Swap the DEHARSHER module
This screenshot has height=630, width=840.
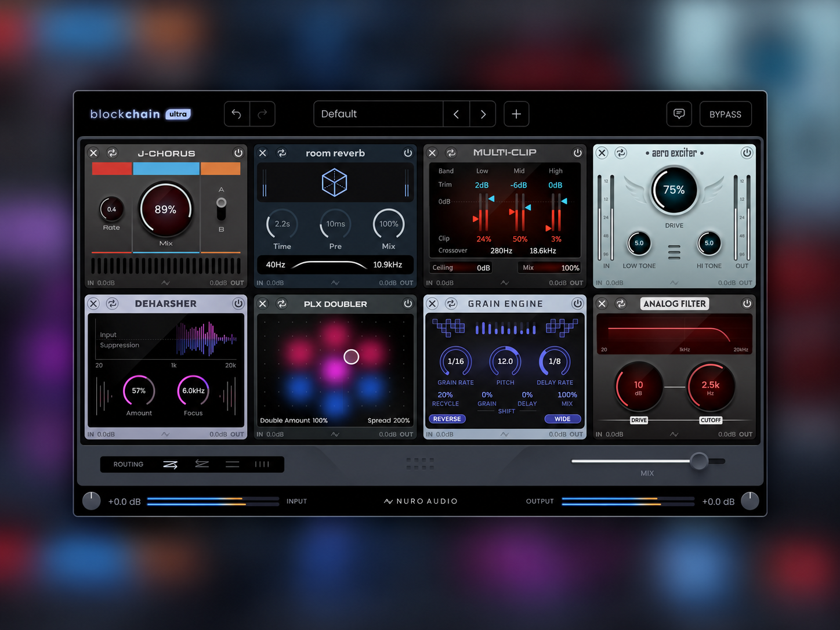pos(113,303)
